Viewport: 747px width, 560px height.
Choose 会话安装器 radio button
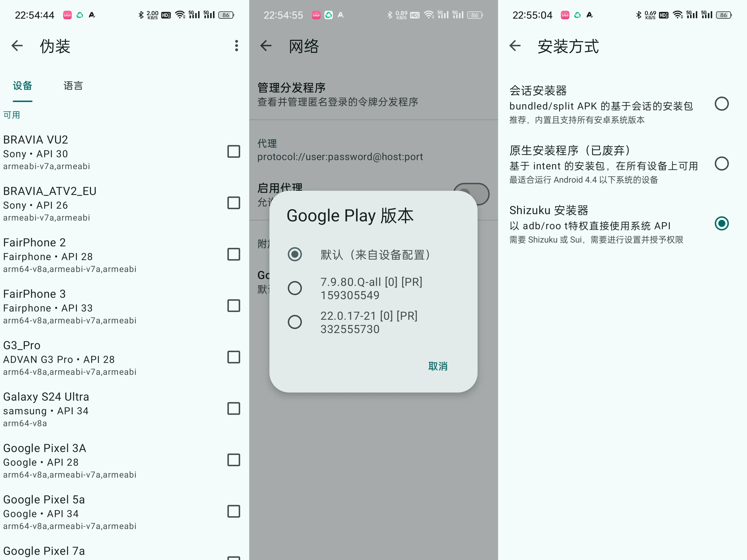tap(722, 104)
